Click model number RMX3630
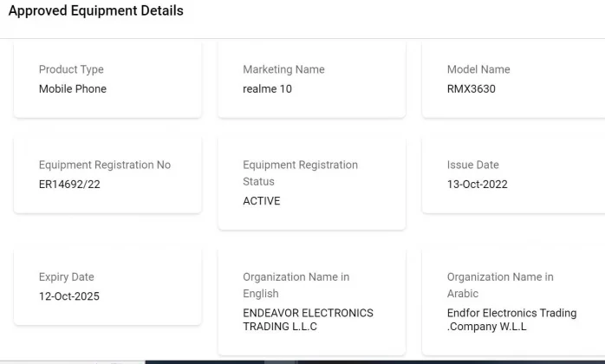 click(472, 88)
